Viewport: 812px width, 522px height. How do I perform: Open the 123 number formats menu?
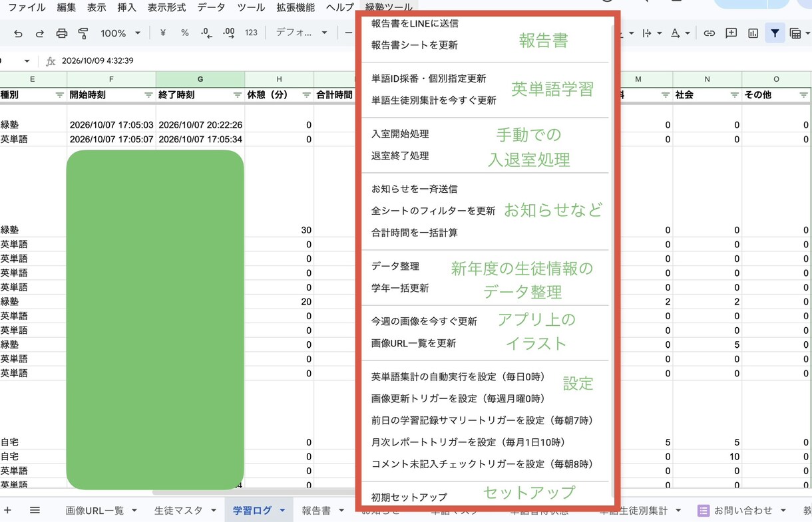(251, 33)
